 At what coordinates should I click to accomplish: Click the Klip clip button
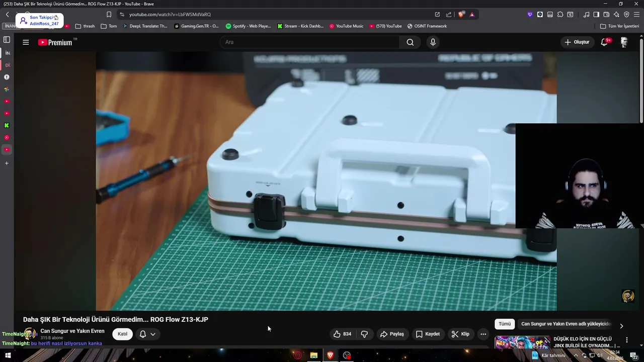(x=460, y=334)
